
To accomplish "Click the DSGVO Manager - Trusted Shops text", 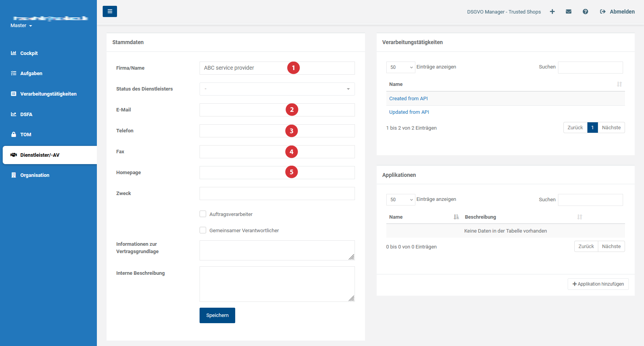I will tap(504, 12).
